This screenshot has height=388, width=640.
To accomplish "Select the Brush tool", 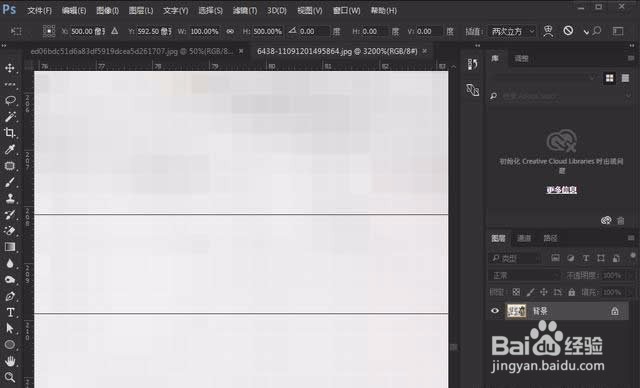I will [10, 182].
